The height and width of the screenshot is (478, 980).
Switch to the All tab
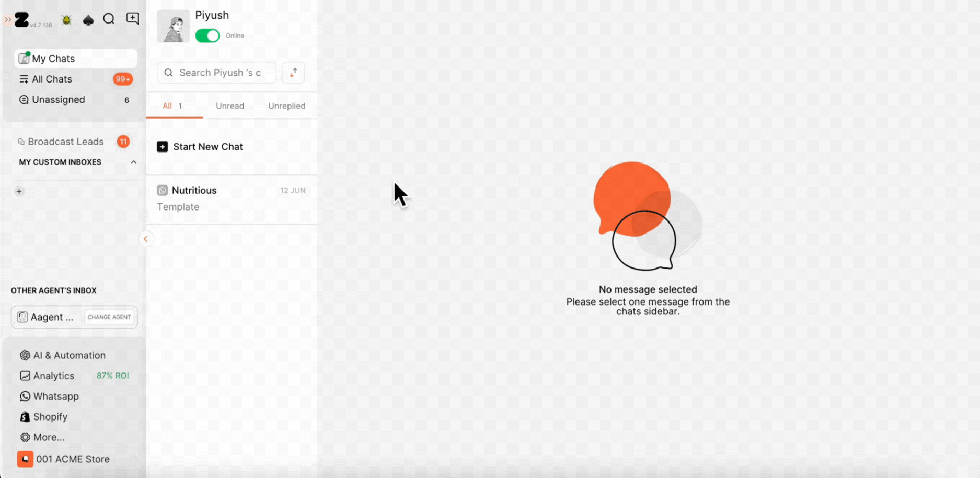(x=173, y=106)
